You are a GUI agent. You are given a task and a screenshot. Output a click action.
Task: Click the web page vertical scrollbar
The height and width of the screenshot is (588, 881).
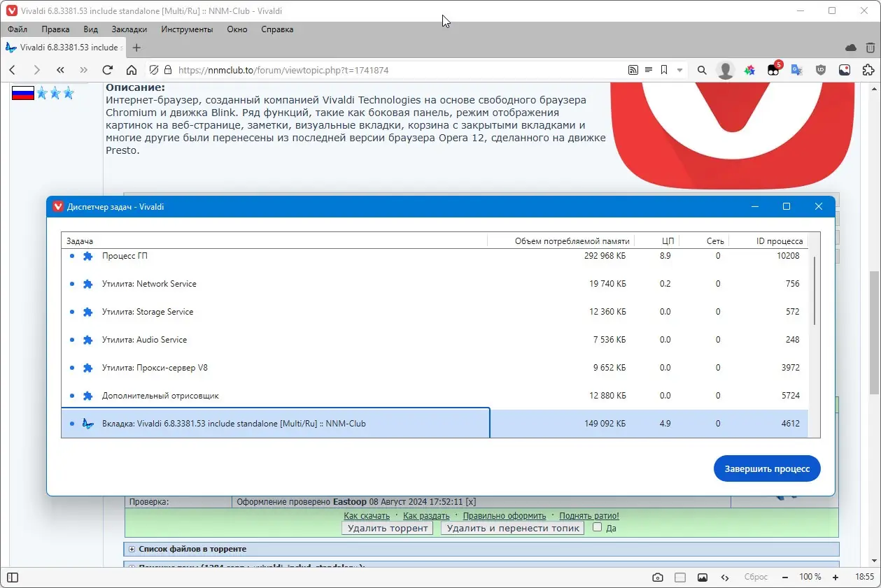[x=874, y=333]
